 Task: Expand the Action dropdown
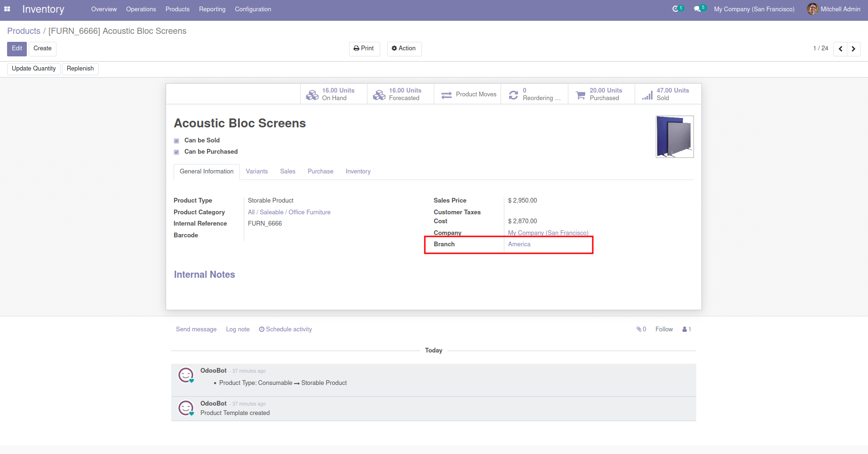click(404, 48)
